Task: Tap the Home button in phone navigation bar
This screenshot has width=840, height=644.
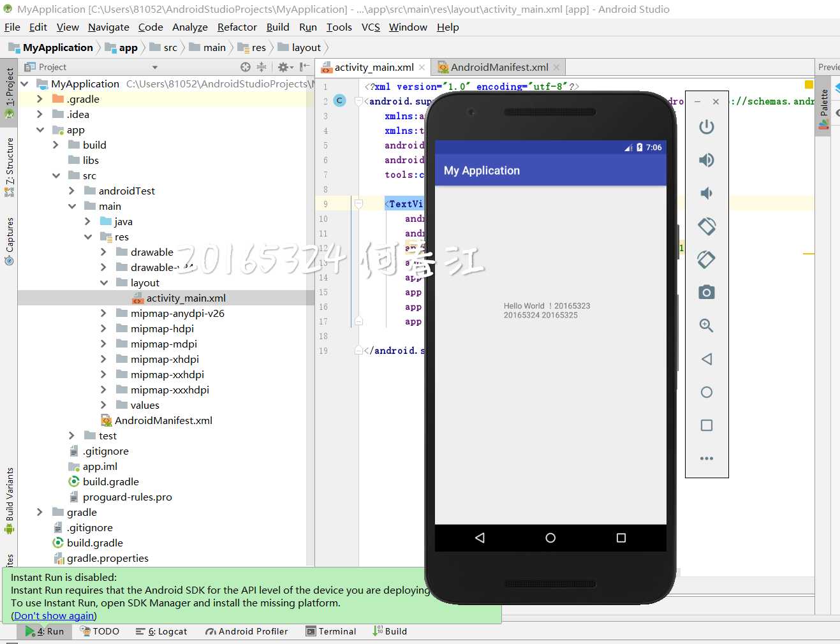Action: [550, 538]
